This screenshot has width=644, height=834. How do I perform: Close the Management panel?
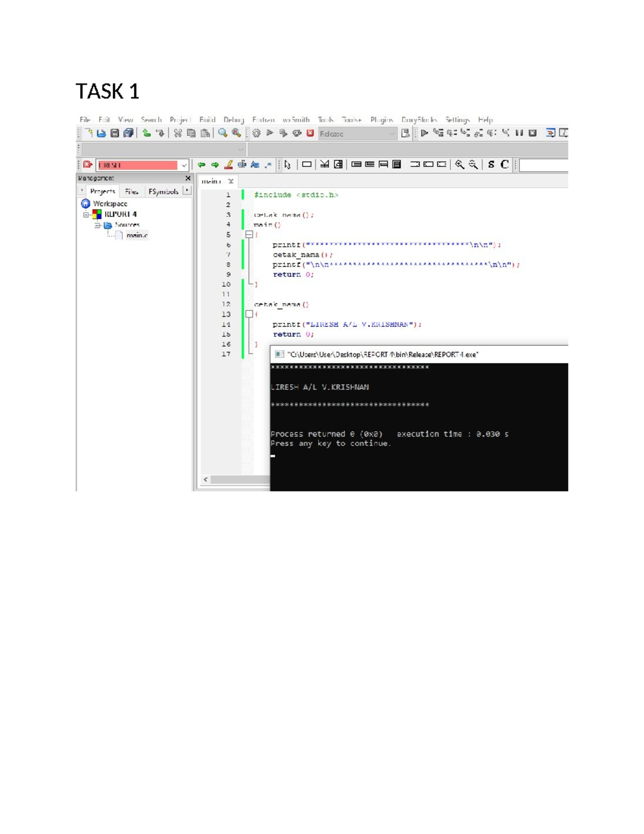pos(188,178)
